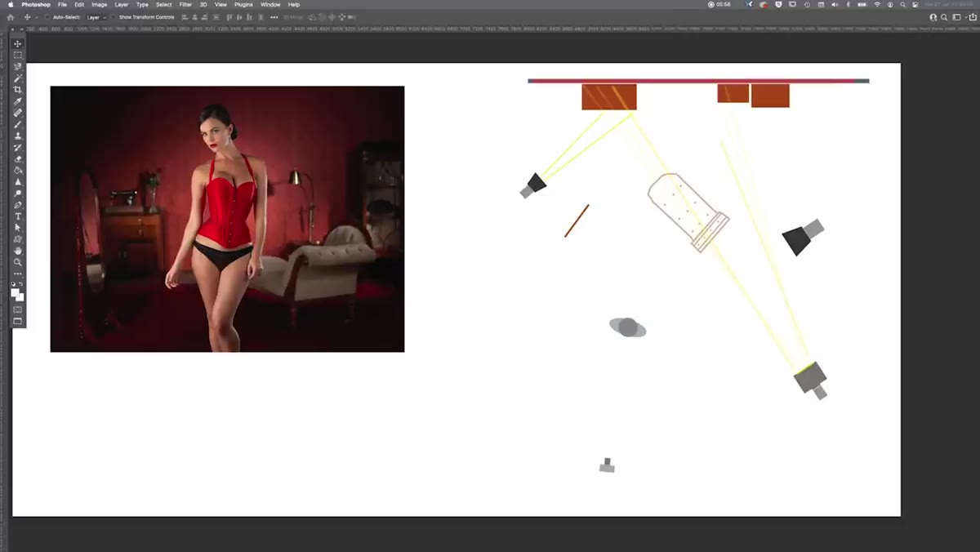Select the Rectangular Marquee tool

18,55
